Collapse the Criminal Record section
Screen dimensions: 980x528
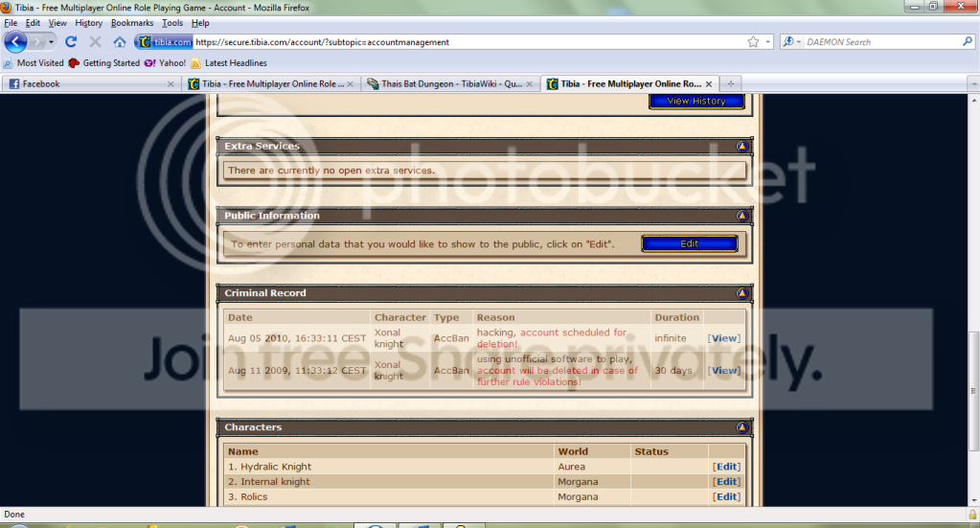741,293
